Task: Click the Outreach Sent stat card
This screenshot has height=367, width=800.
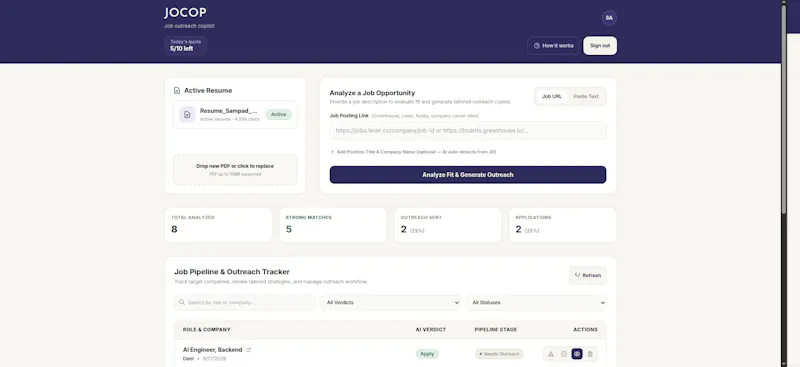Action: tap(448, 225)
